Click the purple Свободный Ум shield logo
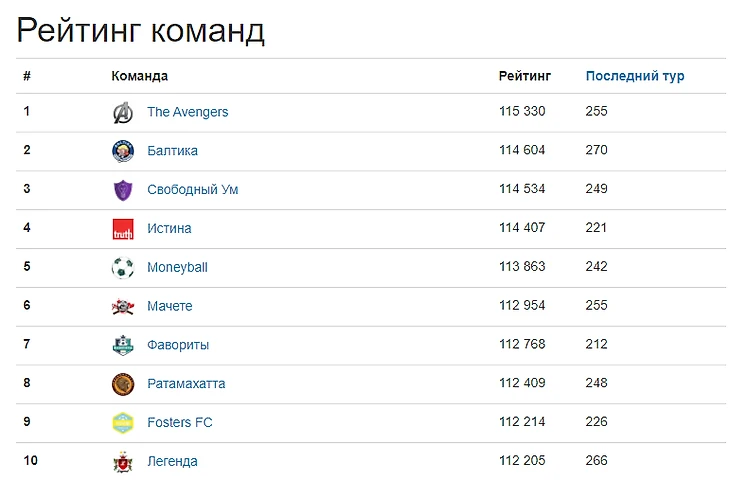Screen dimensions: 730x481 pyautogui.click(x=123, y=190)
